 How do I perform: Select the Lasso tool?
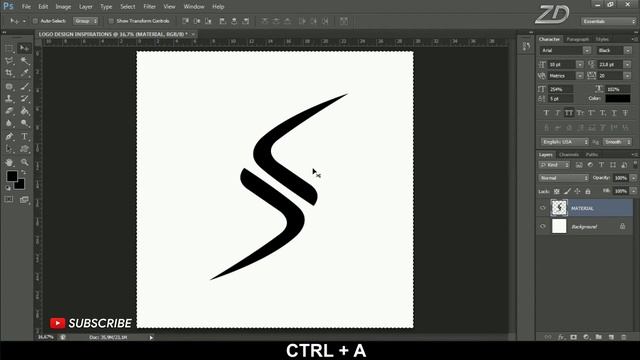coord(9,61)
